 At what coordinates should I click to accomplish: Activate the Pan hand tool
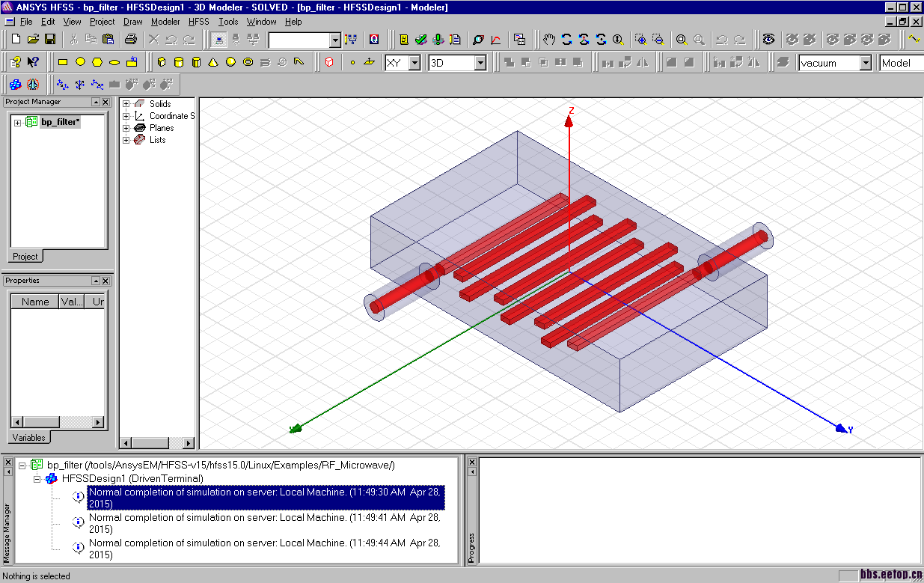click(549, 40)
